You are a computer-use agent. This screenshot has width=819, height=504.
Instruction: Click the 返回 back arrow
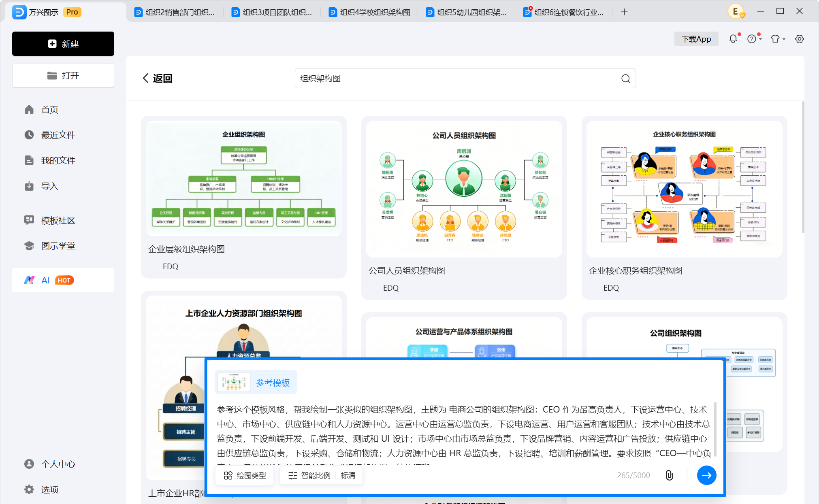click(157, 78)
